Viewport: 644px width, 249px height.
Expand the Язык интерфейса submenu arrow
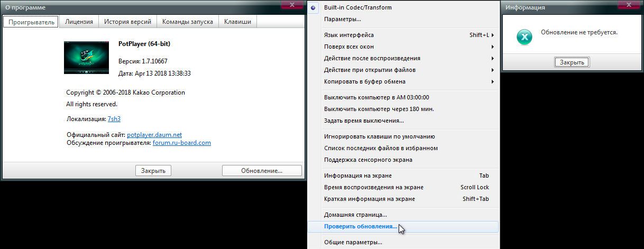pos(493,35)
